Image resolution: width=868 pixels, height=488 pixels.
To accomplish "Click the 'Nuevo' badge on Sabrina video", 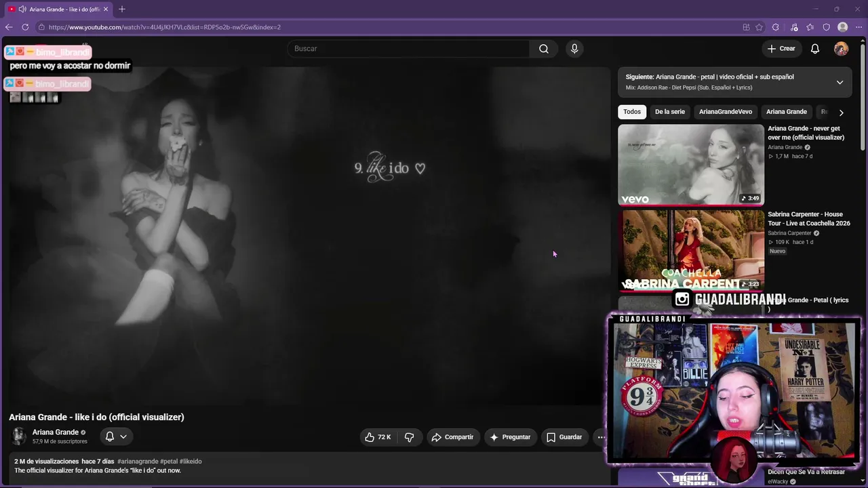I will tap(777, 251).
